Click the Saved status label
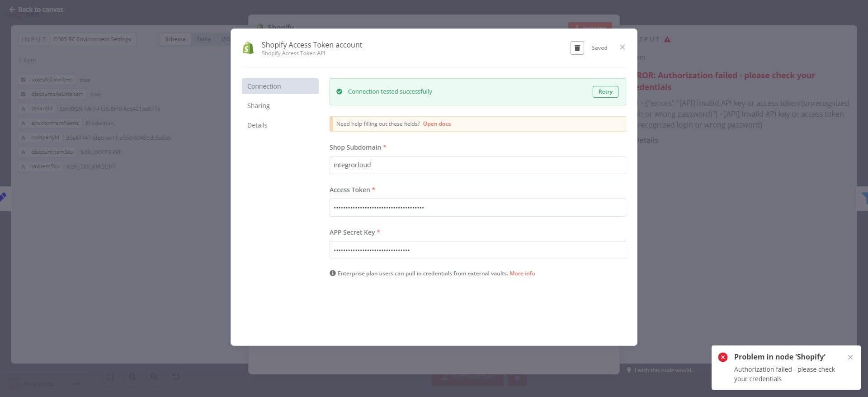868x397 pixels. 599,48
